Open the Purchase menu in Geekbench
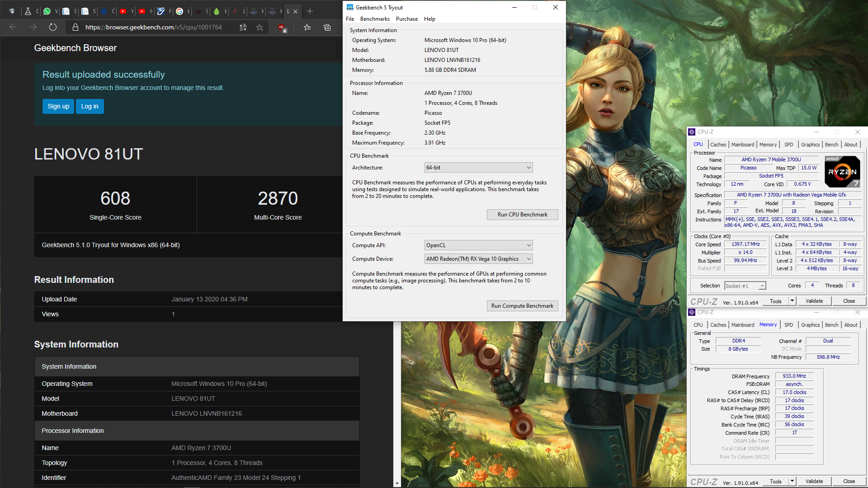This screenshot has height=488, width=868. coord(407,19)
